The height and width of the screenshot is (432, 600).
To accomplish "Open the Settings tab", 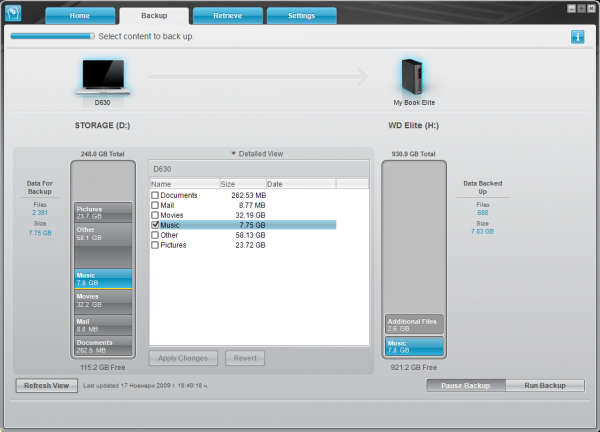I will [x=302, y=16].
